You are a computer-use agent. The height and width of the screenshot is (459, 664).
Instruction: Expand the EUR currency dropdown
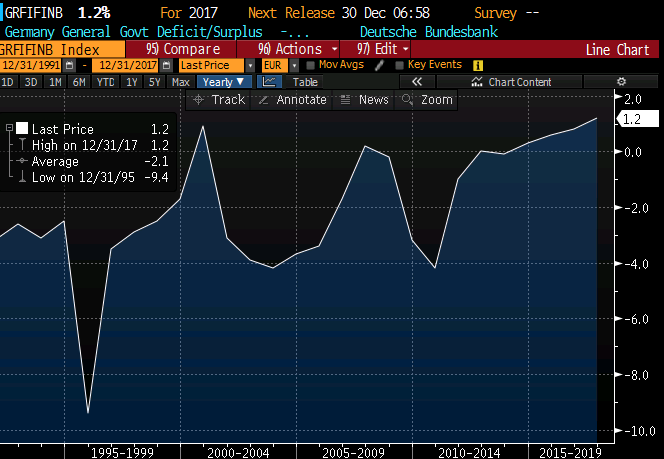(x=293, y=66)
